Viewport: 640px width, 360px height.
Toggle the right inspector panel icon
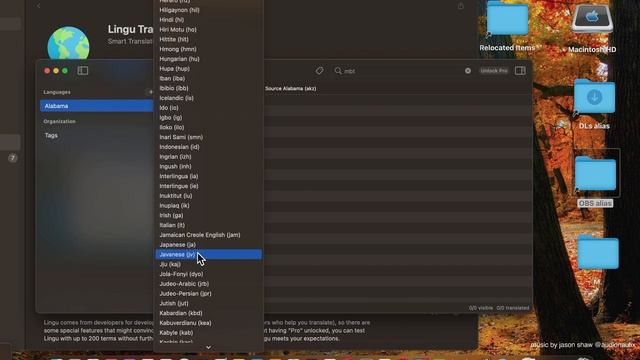[520, 71]
